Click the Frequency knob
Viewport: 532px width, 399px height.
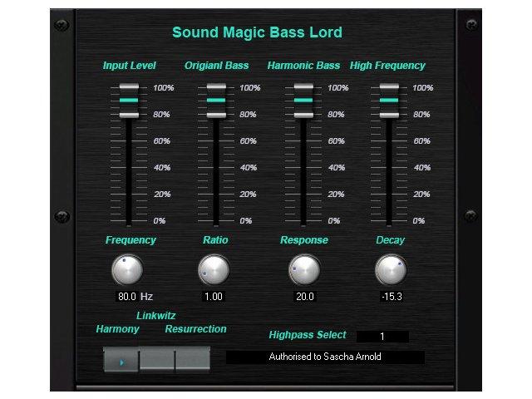pyautogui.click(x=127, y=270)
